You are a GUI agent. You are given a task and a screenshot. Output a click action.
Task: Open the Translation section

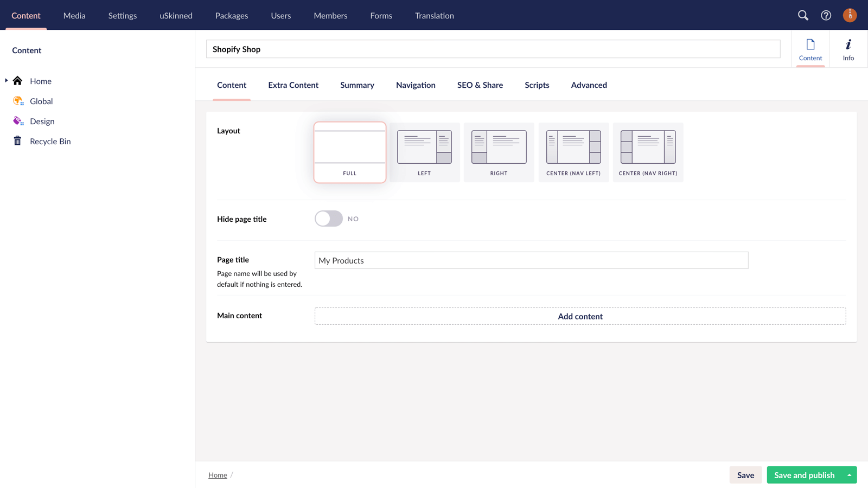(435, 15)
